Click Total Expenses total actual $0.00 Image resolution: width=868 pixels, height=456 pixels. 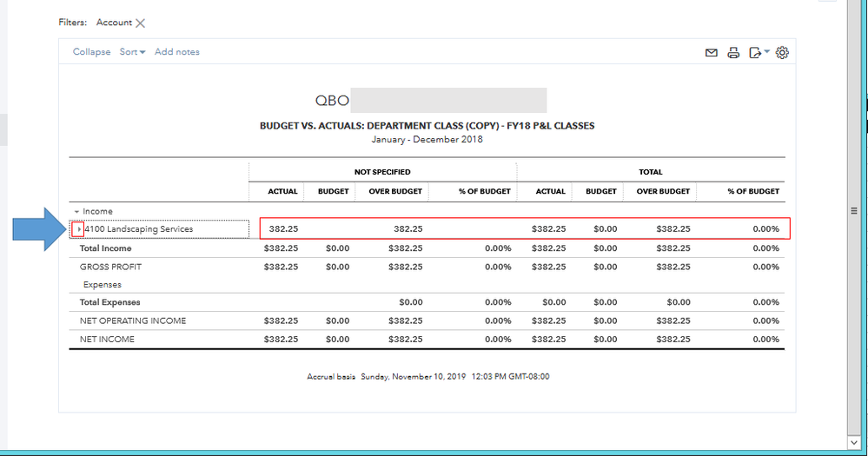[x=554, y=302]
